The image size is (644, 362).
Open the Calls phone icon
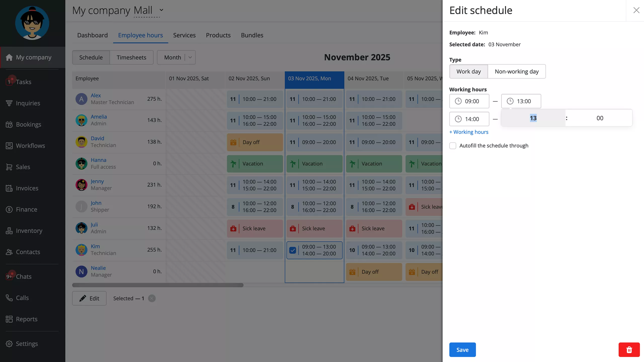tap(9, 298)
